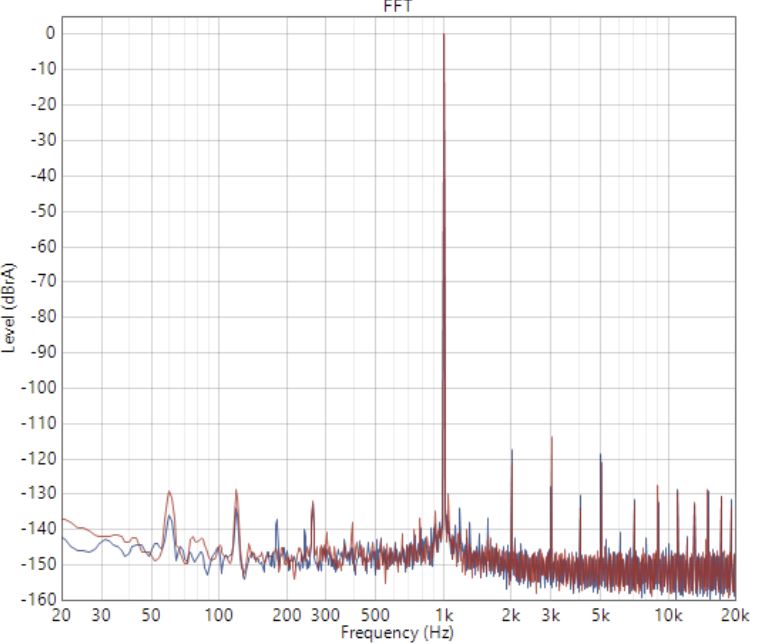Click the -70 level axis tick label
This screenshot has height=644, width=762.
click(x=44, y=281)
